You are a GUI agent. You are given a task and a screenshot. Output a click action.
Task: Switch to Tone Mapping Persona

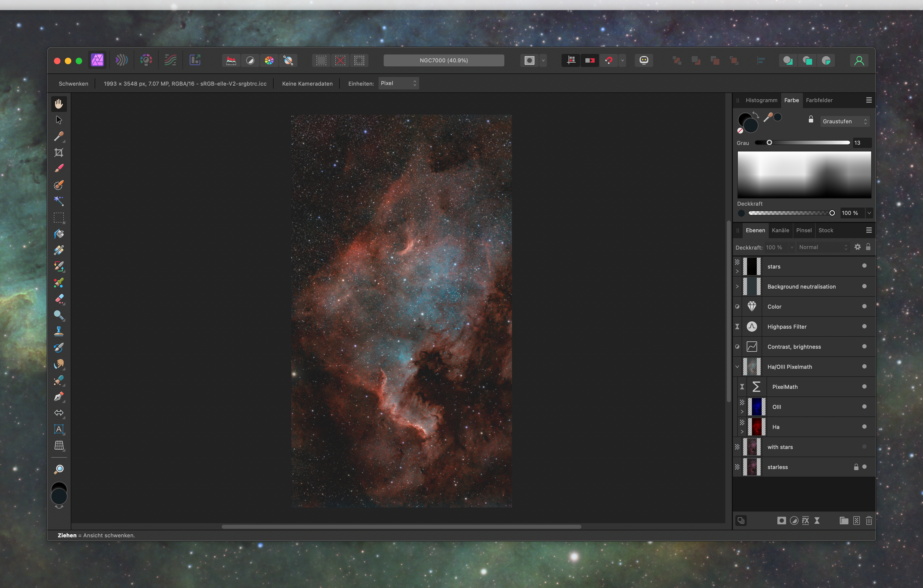tap(171, 60)
